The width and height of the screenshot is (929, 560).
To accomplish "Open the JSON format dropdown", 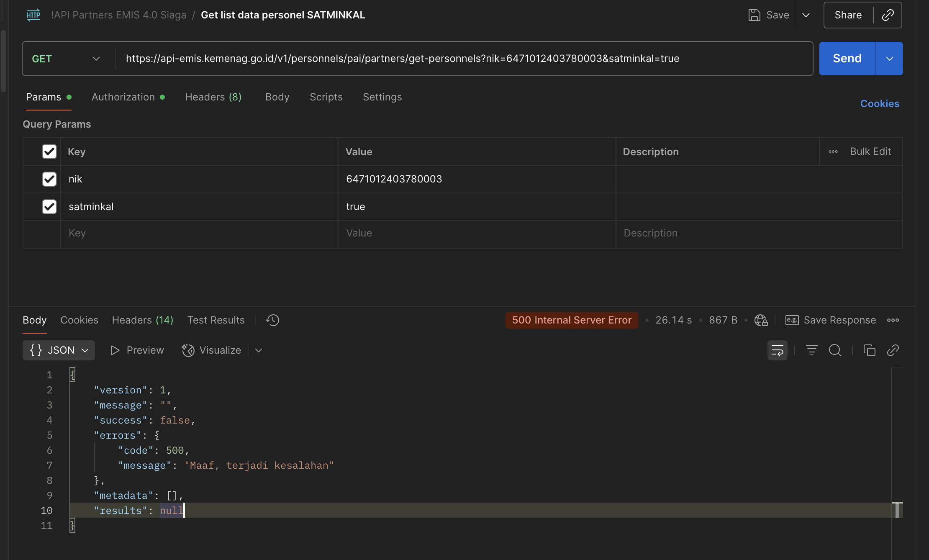I will pos(59,350).
